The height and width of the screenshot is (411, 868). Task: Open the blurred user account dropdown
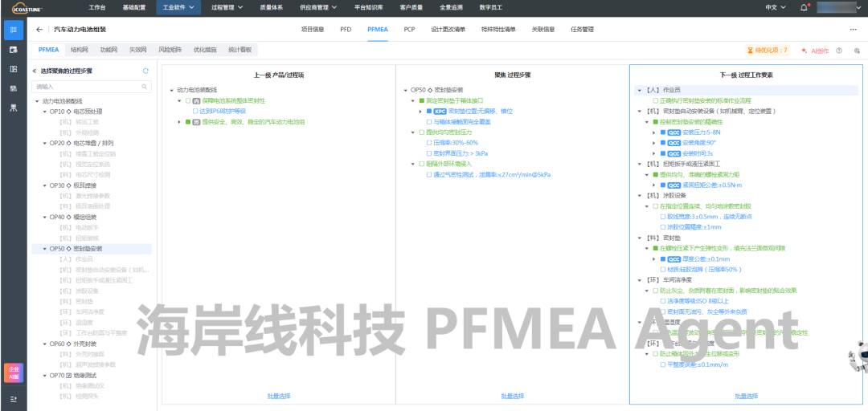(x=841, y=8)
